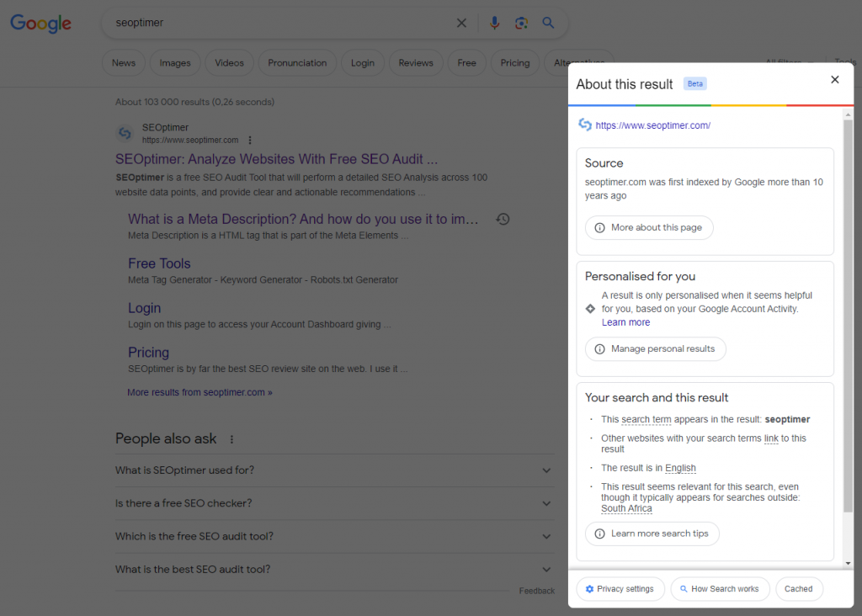Clear the search box text

click(x=461, y=24)
